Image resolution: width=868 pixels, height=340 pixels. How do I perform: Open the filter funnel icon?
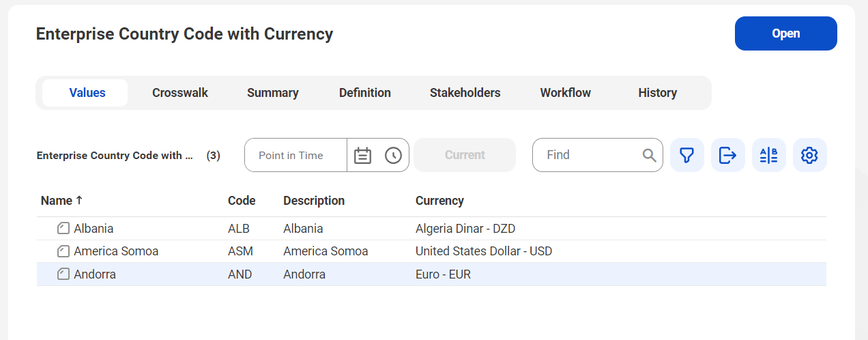click(x=687, y=155)
